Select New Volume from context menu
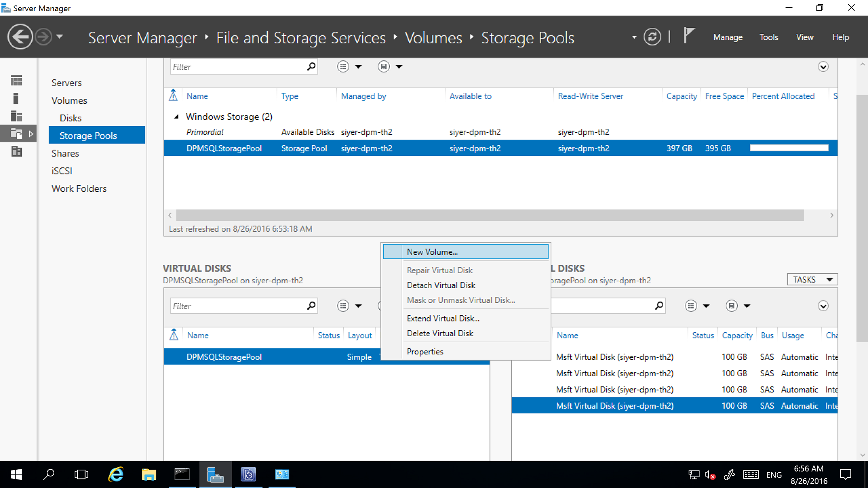868x488 pixels. [x=466, y=252]
